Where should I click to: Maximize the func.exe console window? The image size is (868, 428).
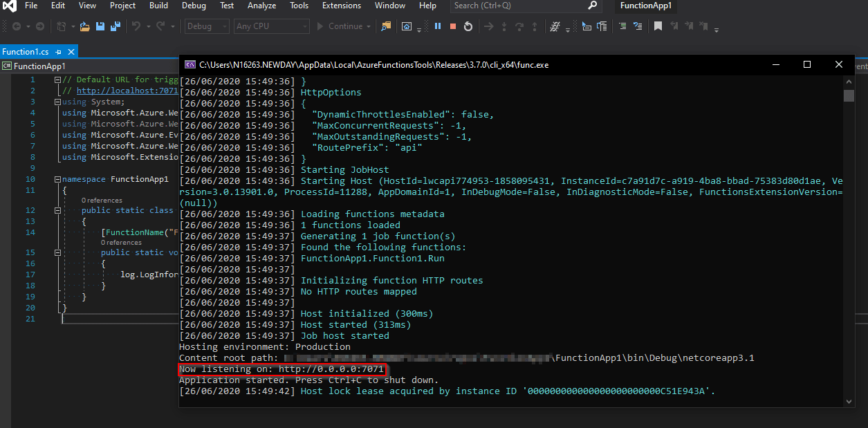[x=807, y=64]
